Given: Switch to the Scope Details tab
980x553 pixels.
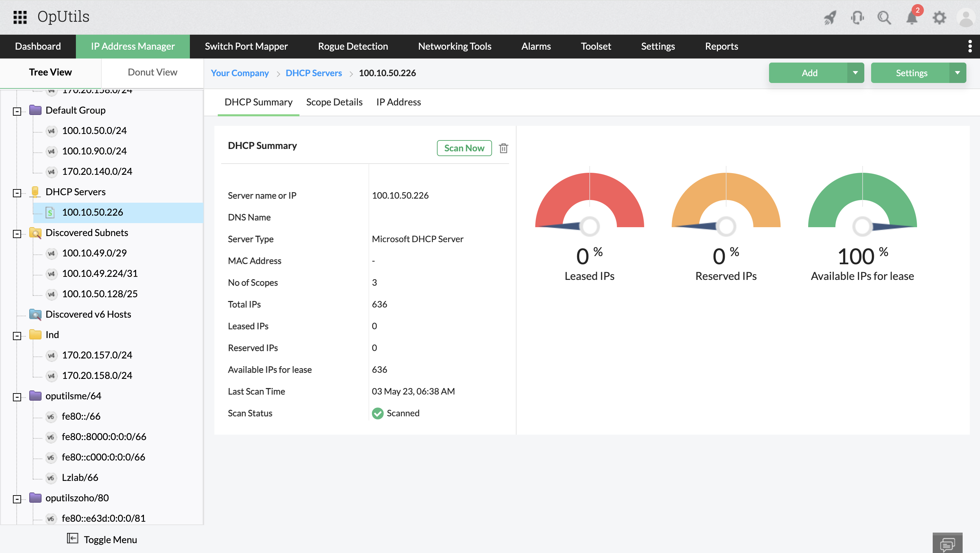Looking at the screenshot, I should [x=334, y=102].
